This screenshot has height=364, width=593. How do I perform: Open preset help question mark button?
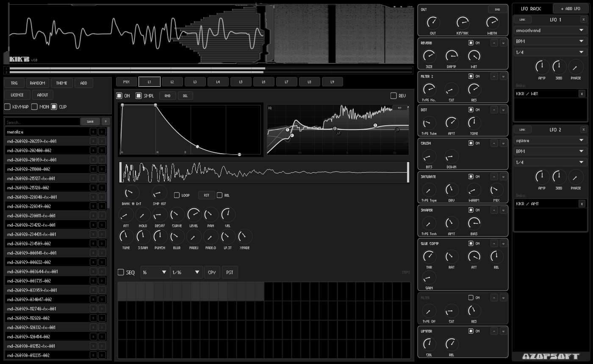point(106,121)
